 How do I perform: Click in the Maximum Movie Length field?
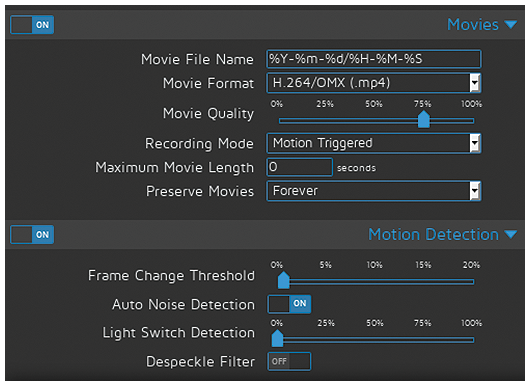click(x=300, y=167)
